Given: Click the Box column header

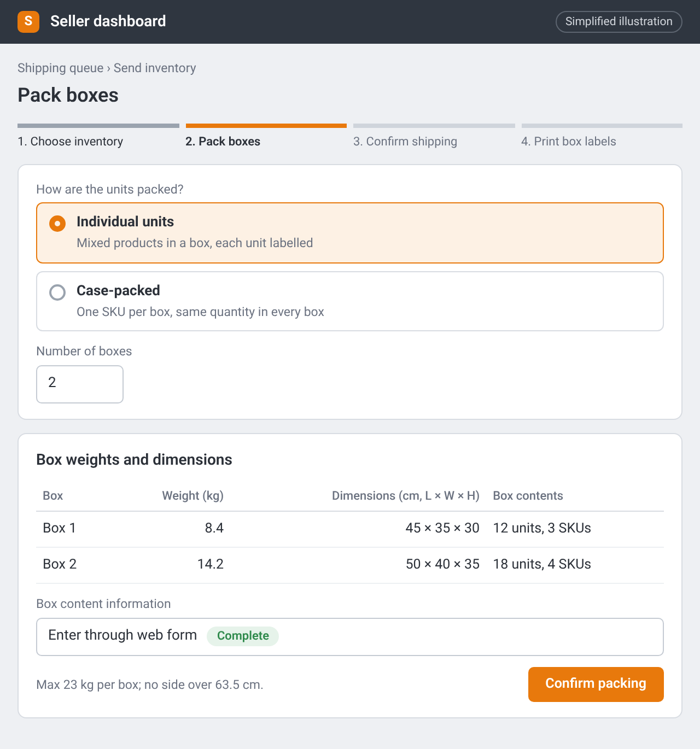Looking at the screenshot, I should 52,496.
